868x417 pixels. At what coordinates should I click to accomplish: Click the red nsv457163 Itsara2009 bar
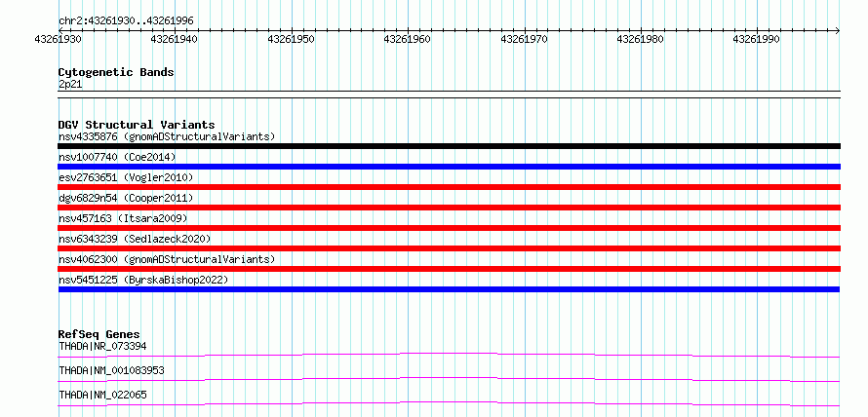point(449,228)
